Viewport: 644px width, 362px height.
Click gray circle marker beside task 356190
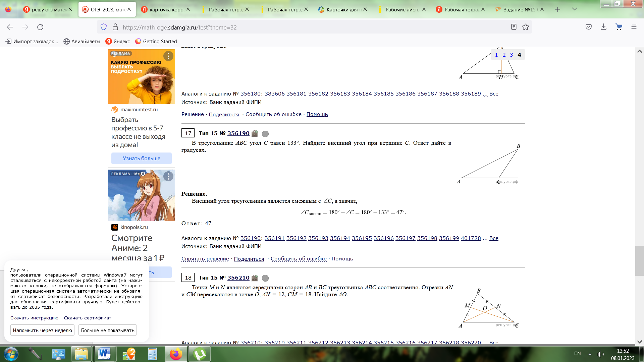click(x=265, y=134)
